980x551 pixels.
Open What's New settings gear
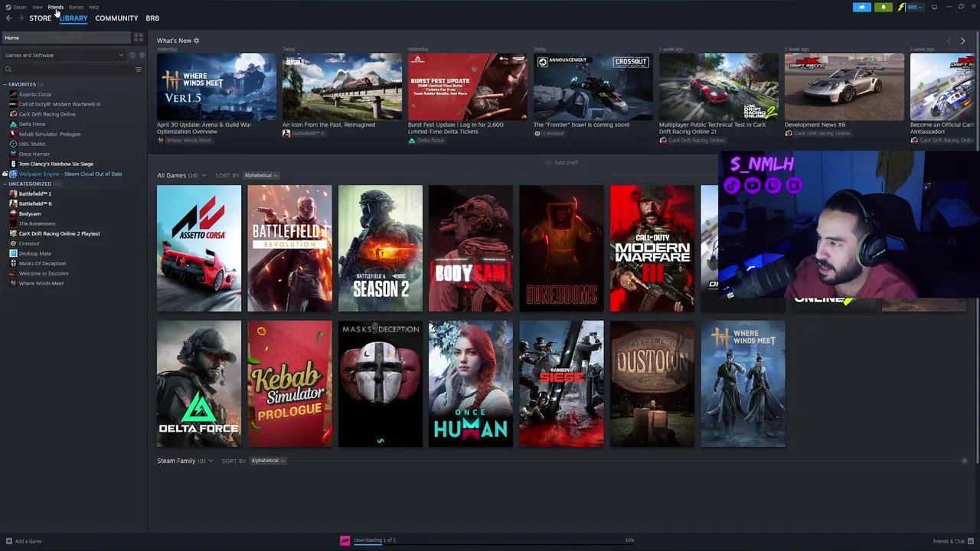click(x=196, y=41)
